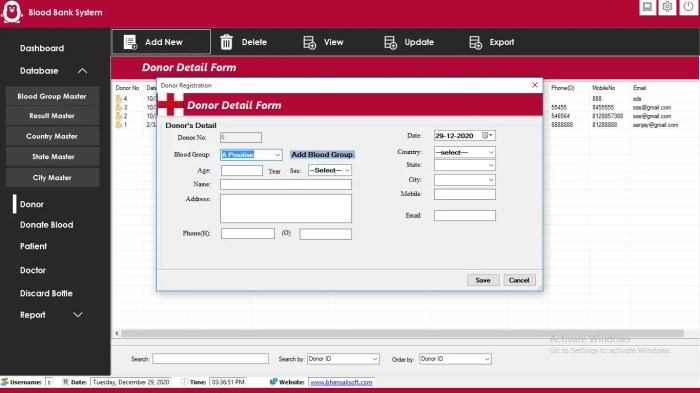This screenshot has height=393, width=700.
Task: Select City Master in sidebar
Action: pyautogui.click(x=52, y=178)
